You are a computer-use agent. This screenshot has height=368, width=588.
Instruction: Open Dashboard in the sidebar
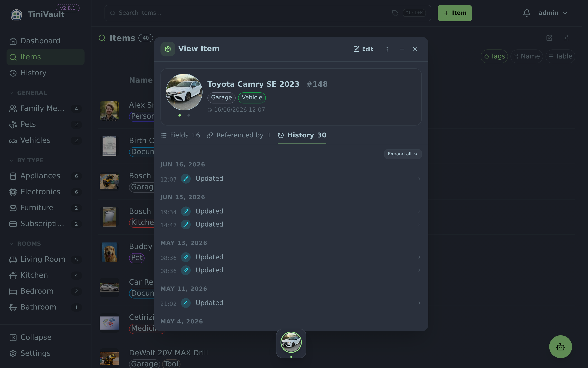coord(46,41)
